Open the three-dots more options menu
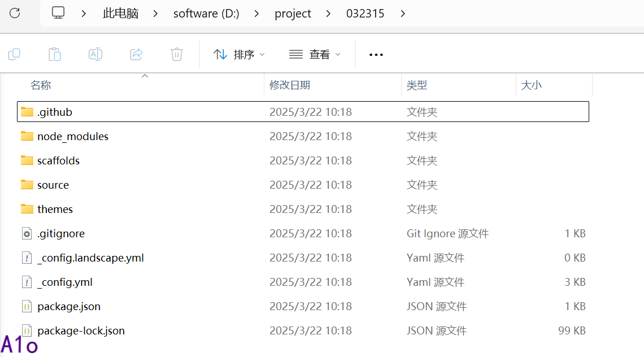This screenshot has width=644, height=357. click(x=376, y=55)
